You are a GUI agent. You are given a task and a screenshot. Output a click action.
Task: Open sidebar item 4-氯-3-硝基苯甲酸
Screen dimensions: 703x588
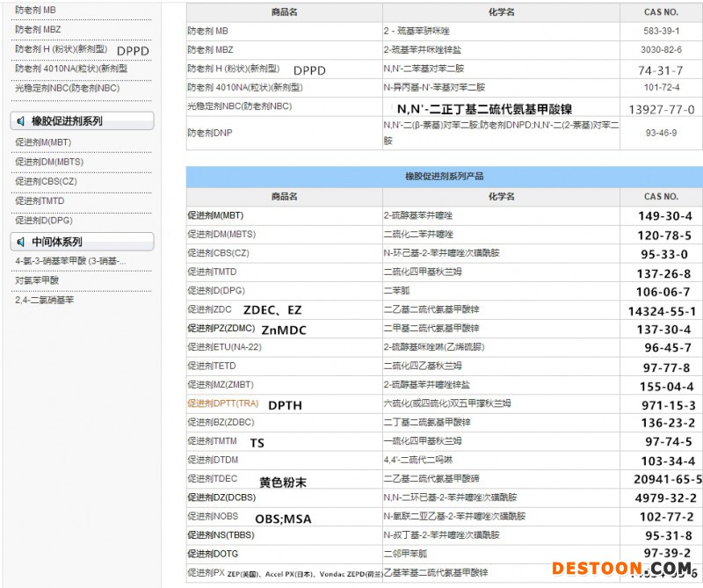tap(70, 261)
